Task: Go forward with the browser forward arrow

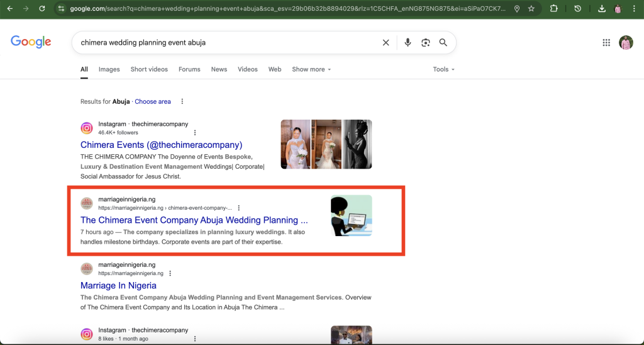Action: point(26,8)
